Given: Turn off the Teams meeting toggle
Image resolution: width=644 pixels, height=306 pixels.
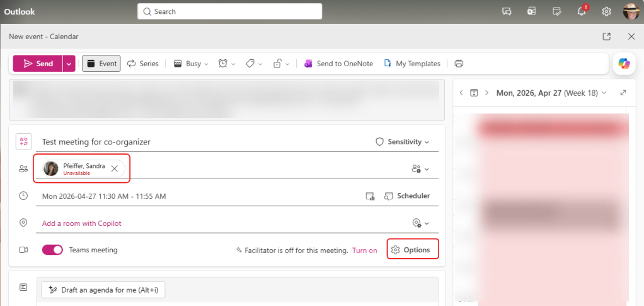Looking at the screenshot, I should click(x=52, y=250).
